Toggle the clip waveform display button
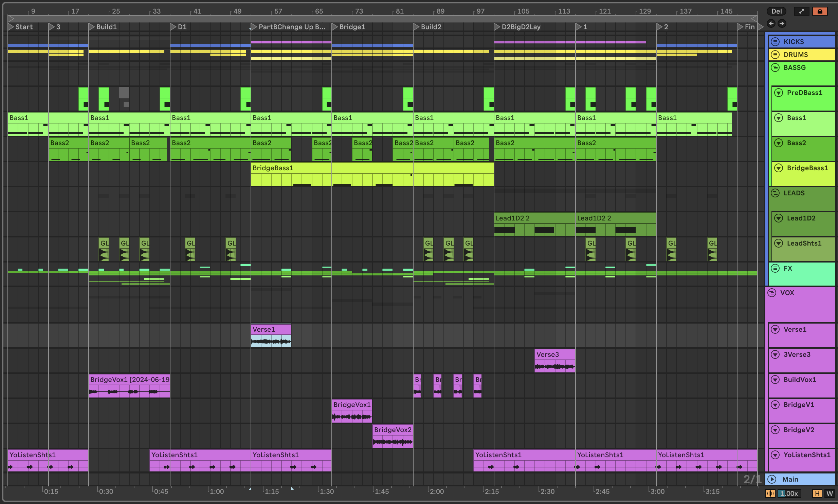The image size is (838, 504). coord(770,493)
